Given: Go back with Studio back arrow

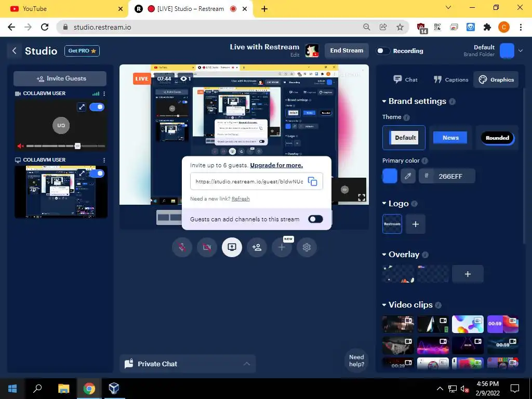Looking at the screenshot, I should tap(14, 51).
